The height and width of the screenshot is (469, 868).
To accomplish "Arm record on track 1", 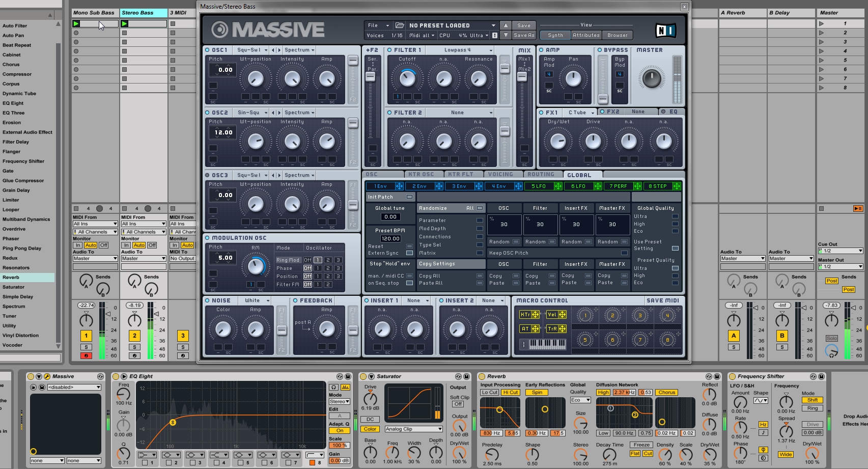I will pos(86,355).
